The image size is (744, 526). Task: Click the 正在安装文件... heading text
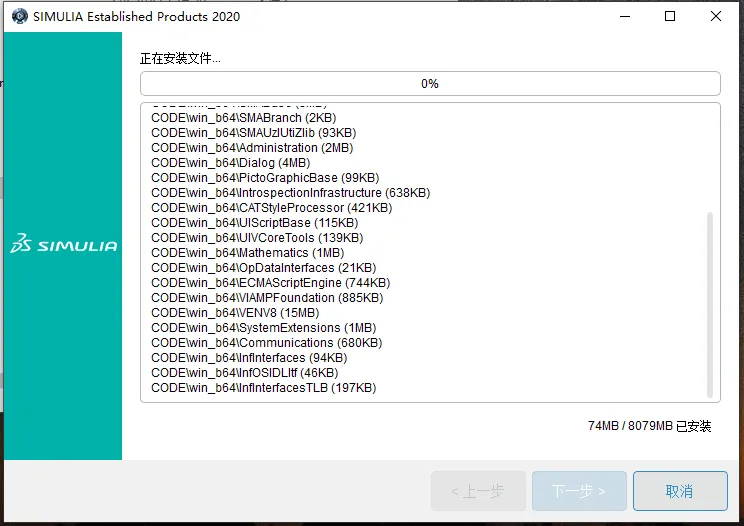pos(180,58)
